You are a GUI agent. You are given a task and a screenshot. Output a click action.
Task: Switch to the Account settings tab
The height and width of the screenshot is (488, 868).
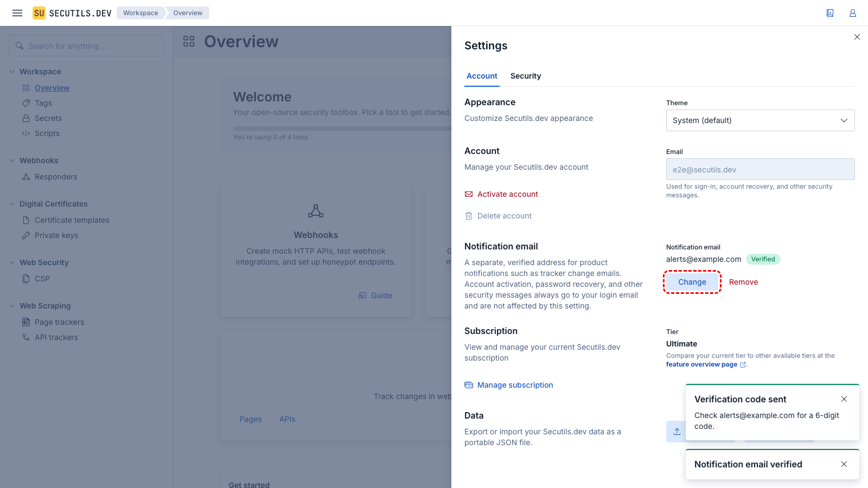coord(482,76)
